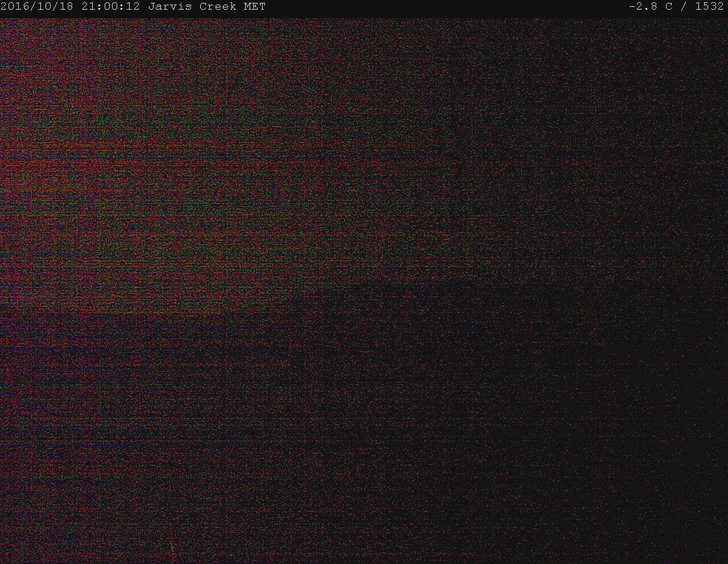Click the seconds 12 in the time
This screenshot has width=728, height=564.
(133, 7)
